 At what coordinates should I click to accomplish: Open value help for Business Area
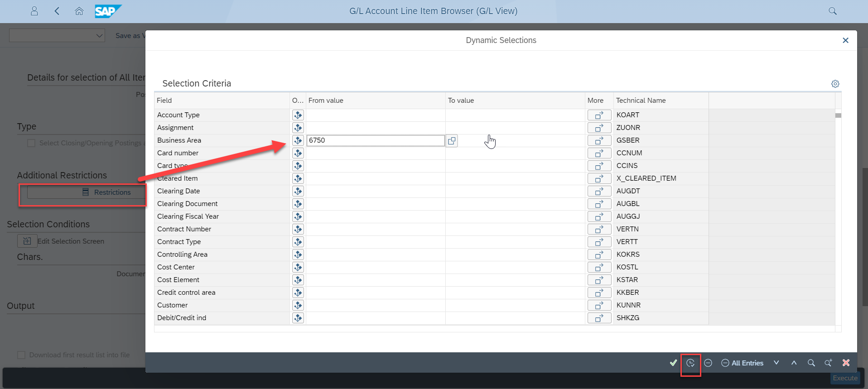pos(452,141)
